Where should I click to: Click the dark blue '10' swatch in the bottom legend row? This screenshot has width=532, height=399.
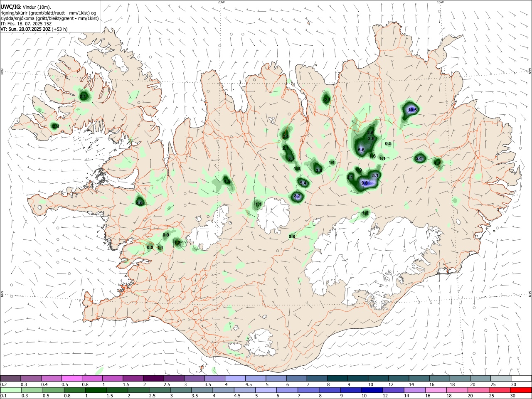[x=372, y=390]
